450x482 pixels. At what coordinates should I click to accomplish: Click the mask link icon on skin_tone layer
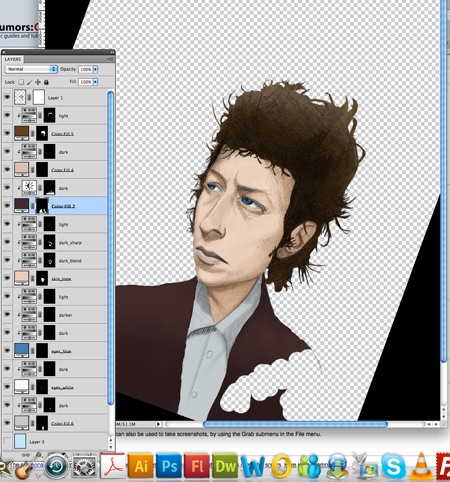[x=32, y=278]
